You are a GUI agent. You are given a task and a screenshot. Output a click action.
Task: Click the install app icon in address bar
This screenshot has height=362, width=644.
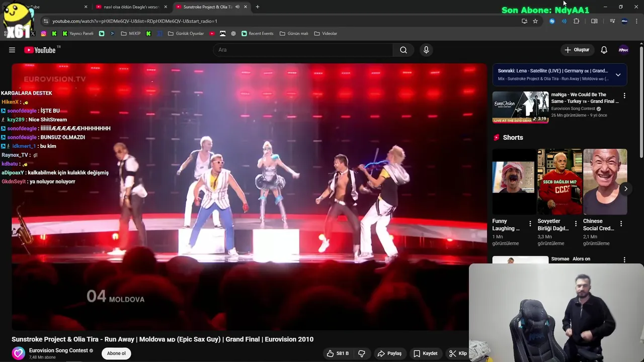[524, 21]
